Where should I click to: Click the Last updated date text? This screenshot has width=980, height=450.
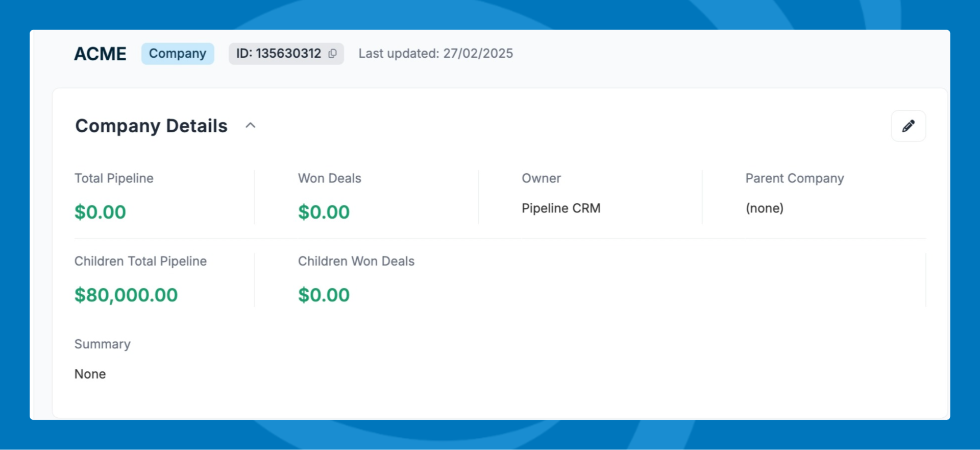(x=435, y=54)
